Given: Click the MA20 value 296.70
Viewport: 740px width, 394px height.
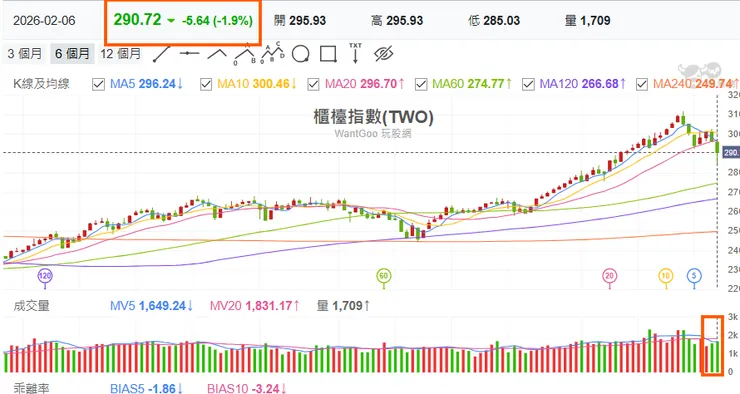Looking at the screenshot, I should click(x=378, y=84).
